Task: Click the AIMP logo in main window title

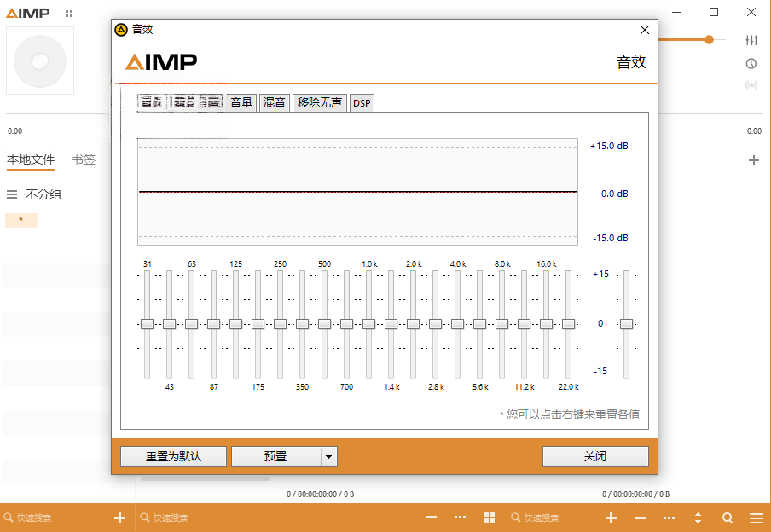Action: pos(28,14)
